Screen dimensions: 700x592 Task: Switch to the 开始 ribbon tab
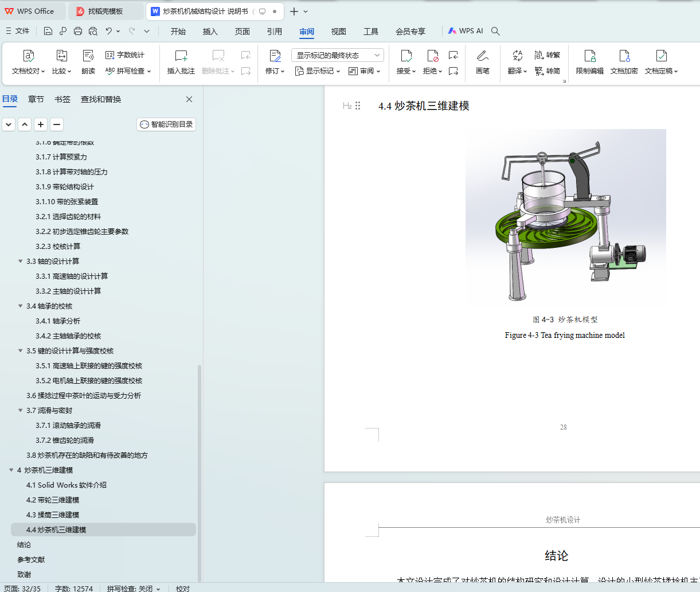178,32
